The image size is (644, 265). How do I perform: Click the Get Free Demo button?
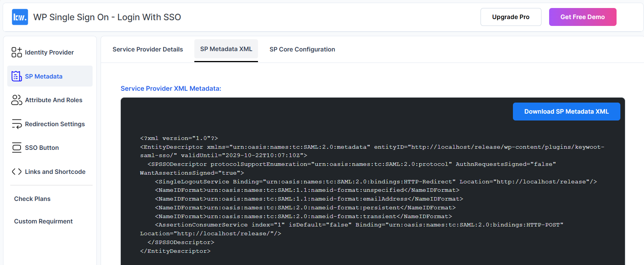click(x=583, y=17)
